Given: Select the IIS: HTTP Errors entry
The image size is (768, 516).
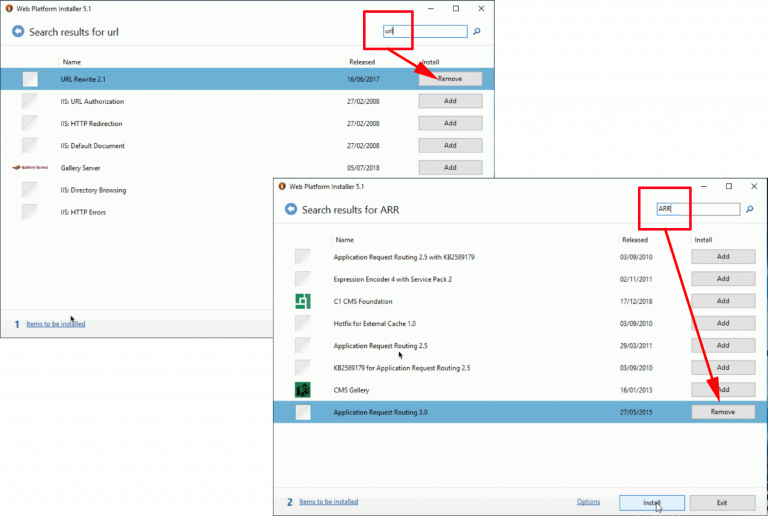Looking at the screenshot, I should point(83,212).
